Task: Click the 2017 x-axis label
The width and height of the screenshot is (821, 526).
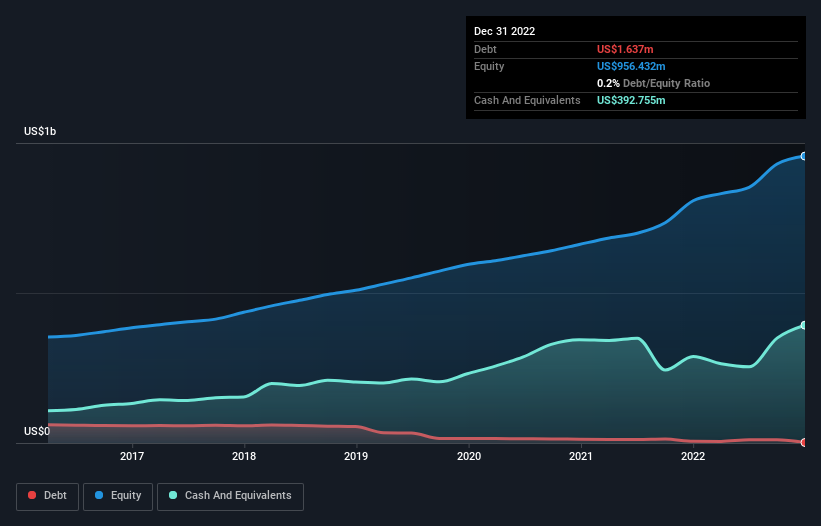Action: click(132, 456)
